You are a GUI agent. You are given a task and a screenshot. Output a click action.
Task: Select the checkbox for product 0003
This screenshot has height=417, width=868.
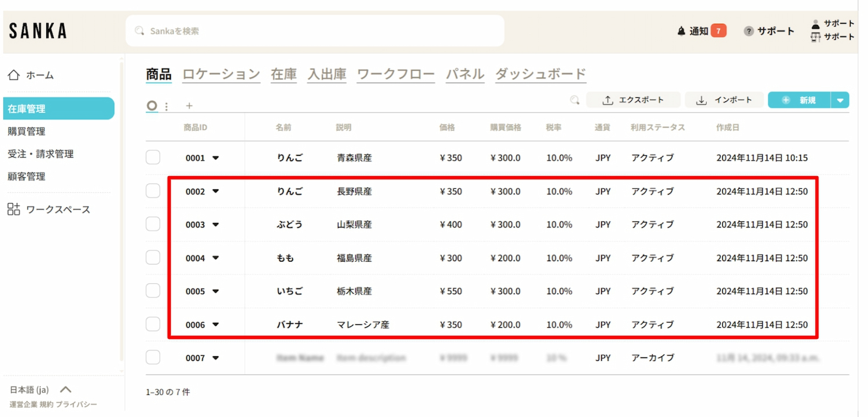pyautogui.click(x=153, y=224)
